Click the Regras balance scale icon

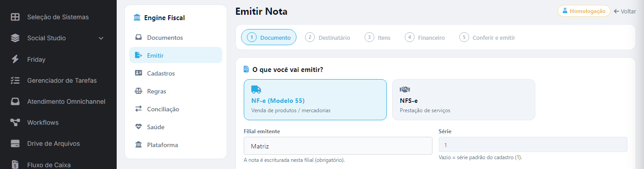(139, 91)
